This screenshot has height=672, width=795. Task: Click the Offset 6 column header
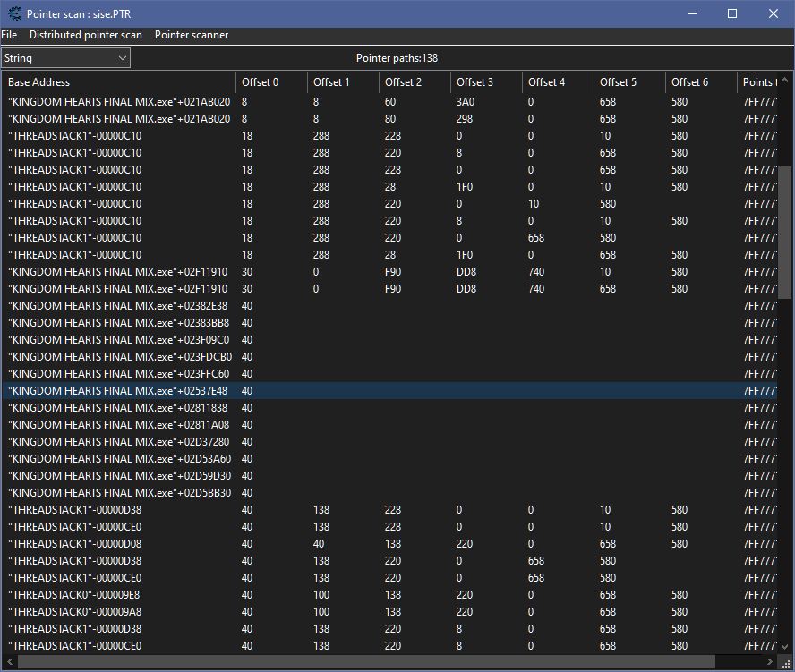(700, 82)
